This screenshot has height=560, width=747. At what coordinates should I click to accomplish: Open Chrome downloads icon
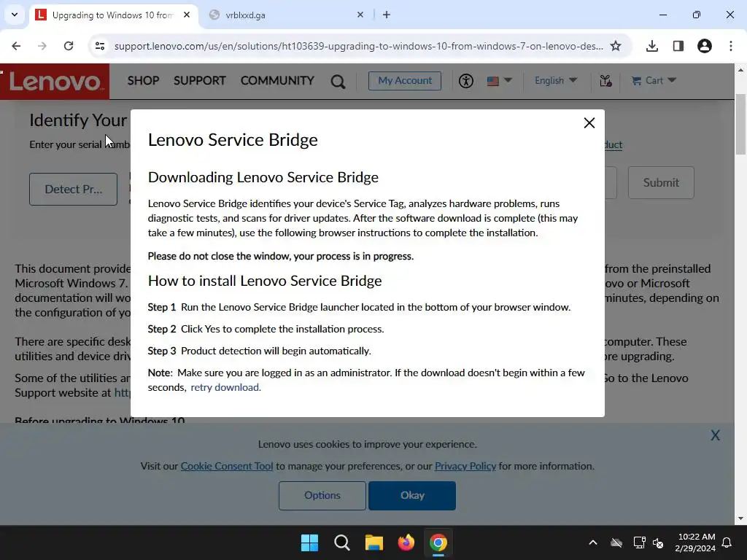652,46
